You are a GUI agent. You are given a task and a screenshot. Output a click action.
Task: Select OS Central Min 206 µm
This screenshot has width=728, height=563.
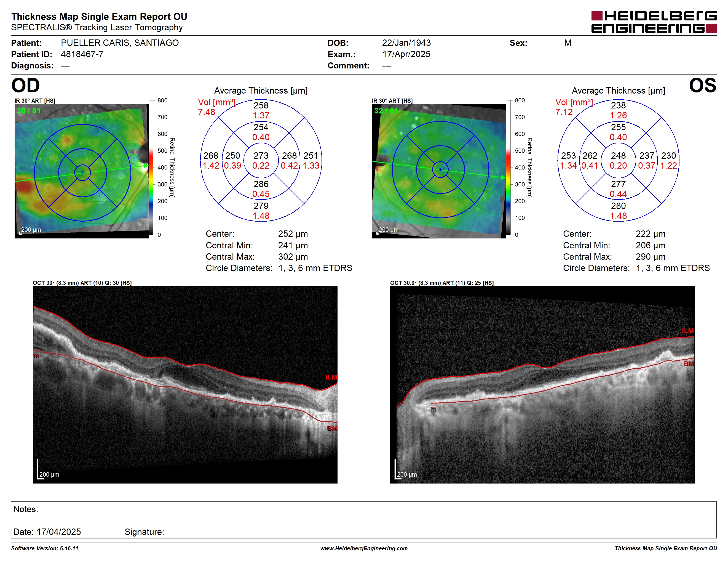(650, 245)
